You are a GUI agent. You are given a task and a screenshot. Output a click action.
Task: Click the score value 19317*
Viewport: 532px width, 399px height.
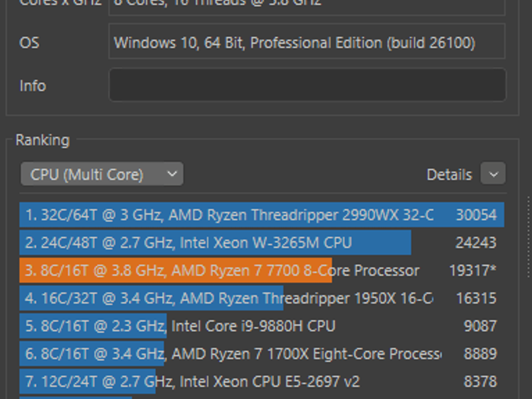click(473, 271)
